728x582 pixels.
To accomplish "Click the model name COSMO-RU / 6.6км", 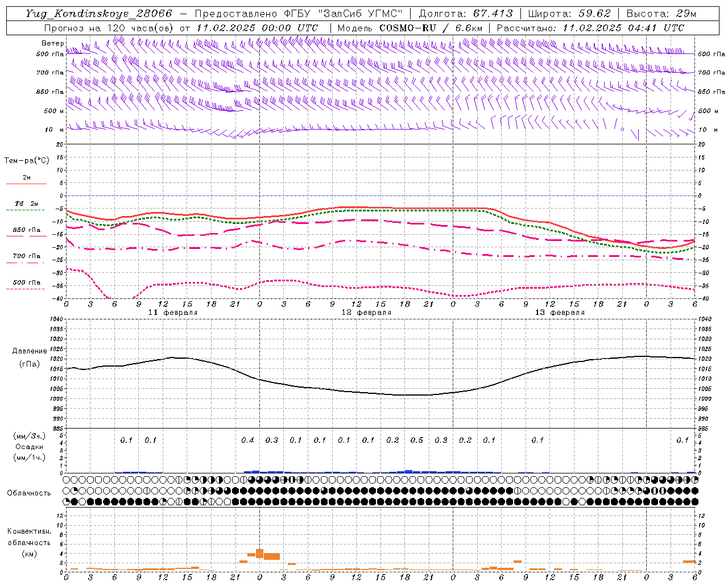I will click(x=431, y=28).
